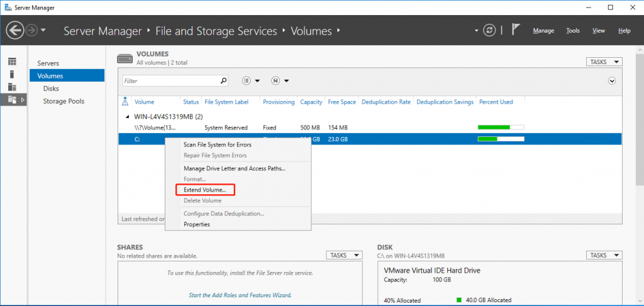The image size is (644, 306).
Task: Sort by the Free Space column header
Action: (x=342, y=102)
